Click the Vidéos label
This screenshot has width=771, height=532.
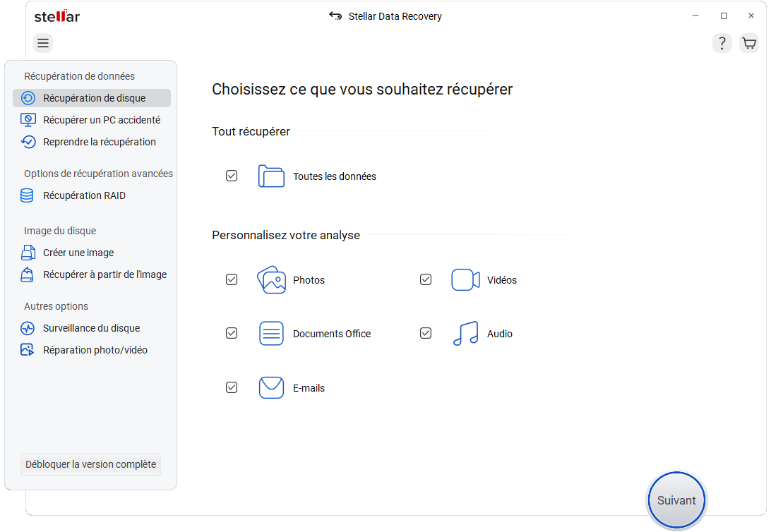501,280
